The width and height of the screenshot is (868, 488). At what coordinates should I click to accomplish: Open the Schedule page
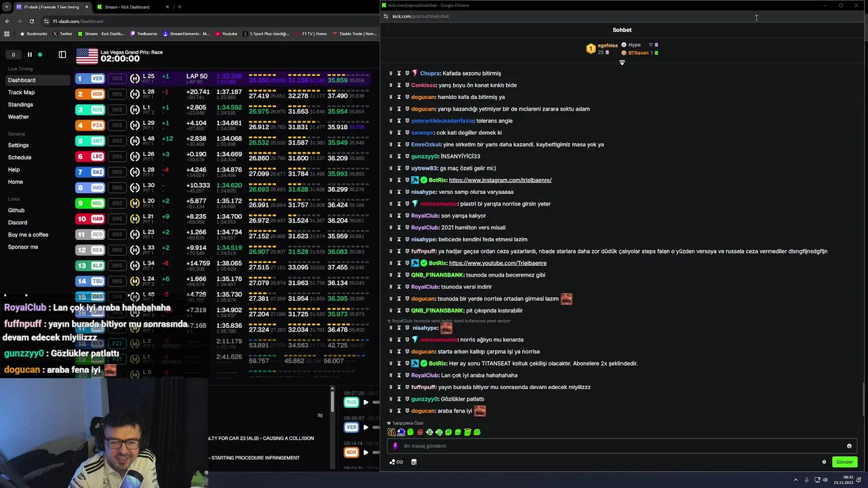[x=20, y=157]
